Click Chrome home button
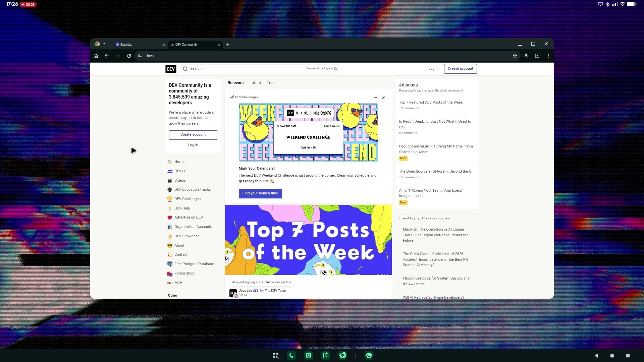The height and width of the screenshot is (362, 644). pyautogui.click(x=96, y=56)
